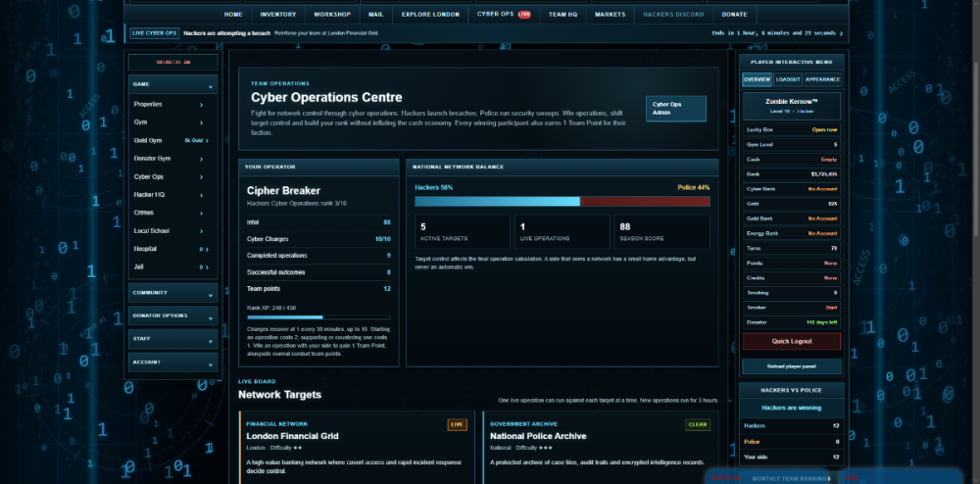Click the arrow after the operation countdown
The width and height of the screenshot is (980, 484).
click(x=841, y=33)
